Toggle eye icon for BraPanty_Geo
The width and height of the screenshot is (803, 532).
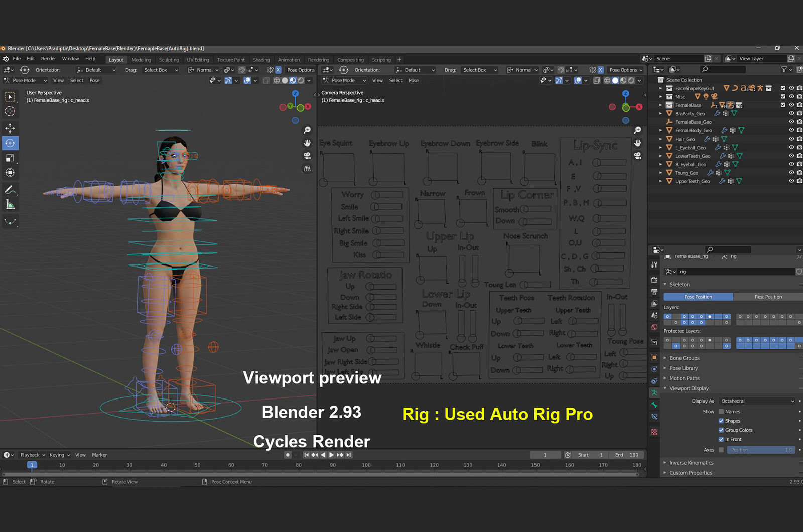[791, 114]
